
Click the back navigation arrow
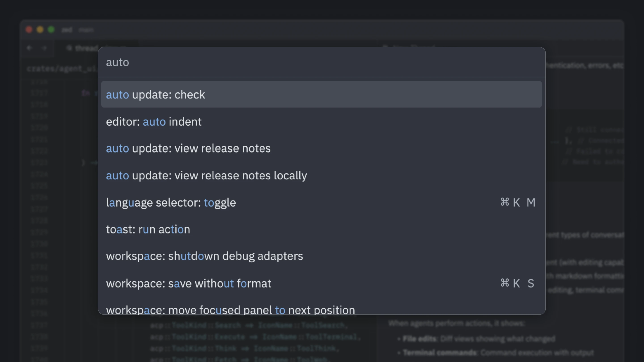[x=29, y=48]
